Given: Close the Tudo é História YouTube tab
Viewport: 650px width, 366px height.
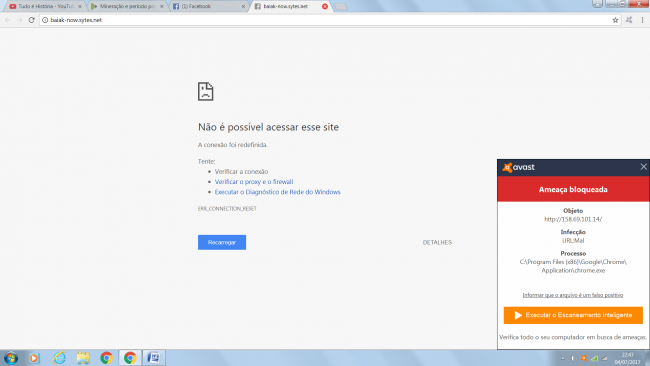Looking at the screenshot, I should (80, 6).
